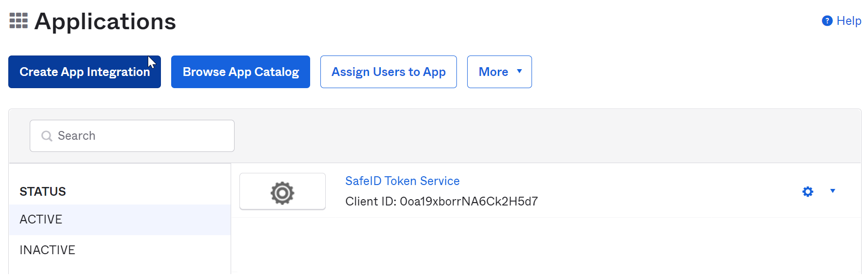Click the magnifier icon in search box

click(x=47, y=136)
